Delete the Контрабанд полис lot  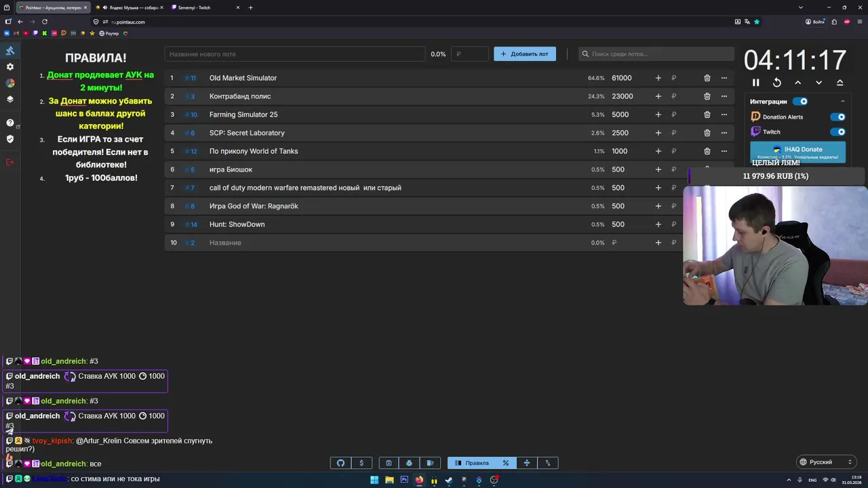[x=707, y=96]
